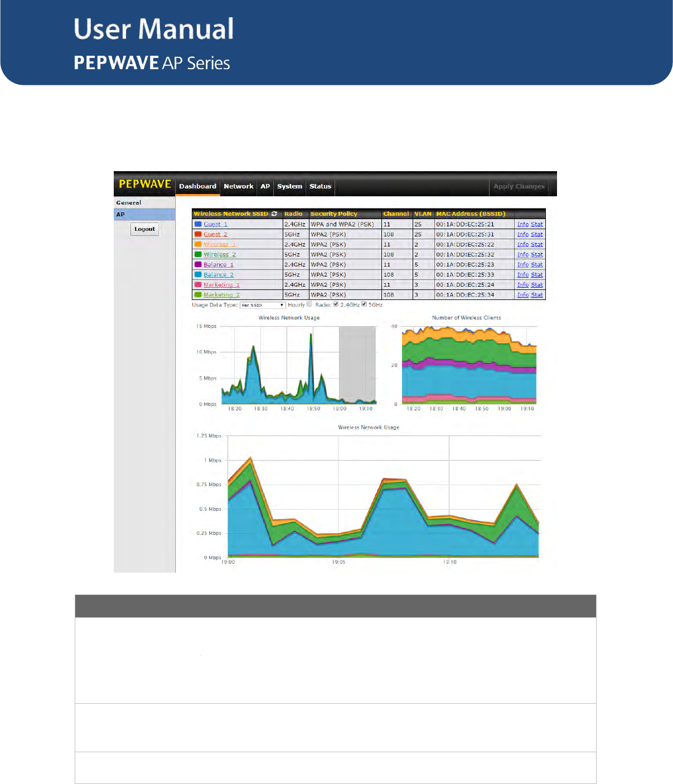
Task: Click the Info link for Balance_2
Action: pyautogui.click(x=523, y=274)
